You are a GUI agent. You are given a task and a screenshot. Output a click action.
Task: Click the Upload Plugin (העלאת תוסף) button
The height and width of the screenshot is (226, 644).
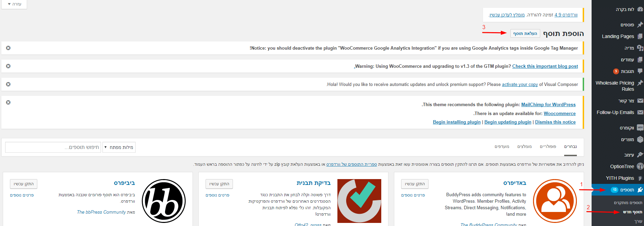point(525,33)
